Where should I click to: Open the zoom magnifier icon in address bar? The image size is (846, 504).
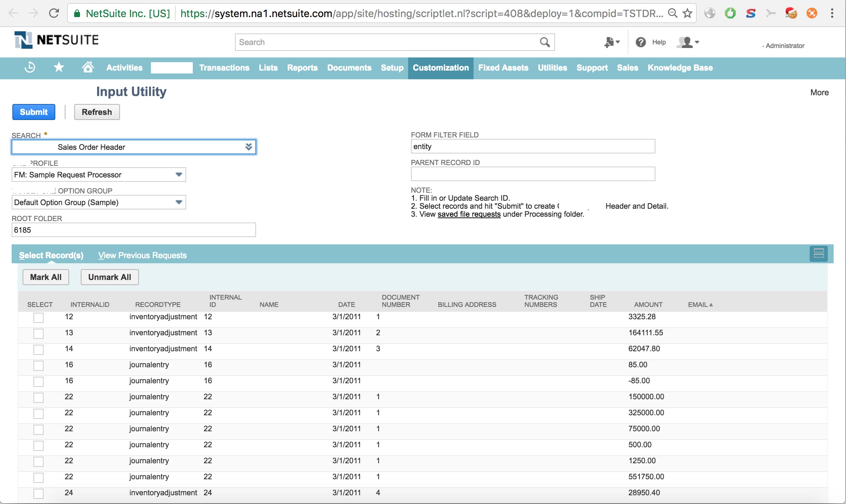coord(673,13)
